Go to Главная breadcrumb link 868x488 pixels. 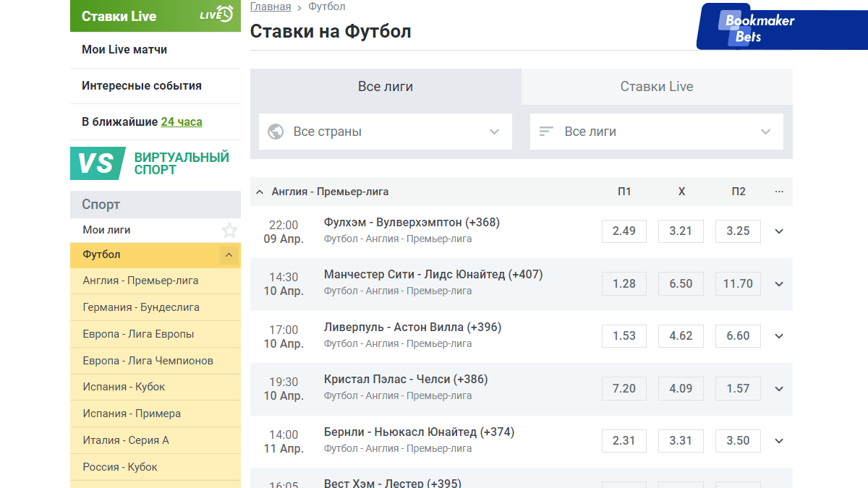271,7
